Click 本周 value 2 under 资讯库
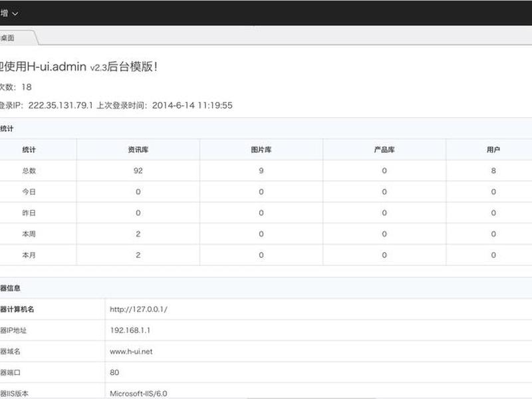Viewport: 532px width, 399px height. [x=138, y=234]
